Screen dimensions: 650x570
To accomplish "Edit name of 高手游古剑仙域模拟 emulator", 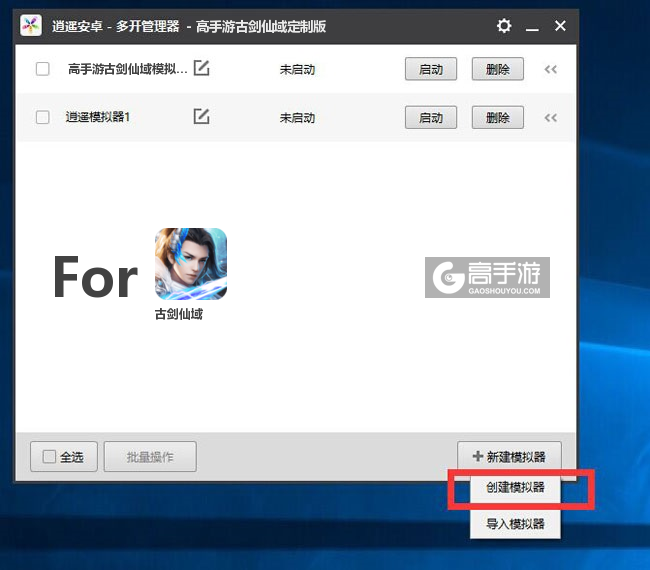I will [x=201, y=68].
